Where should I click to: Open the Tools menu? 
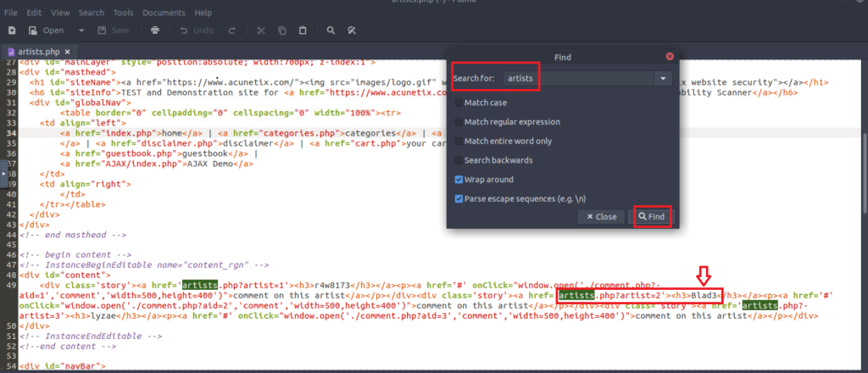(123, 13)
